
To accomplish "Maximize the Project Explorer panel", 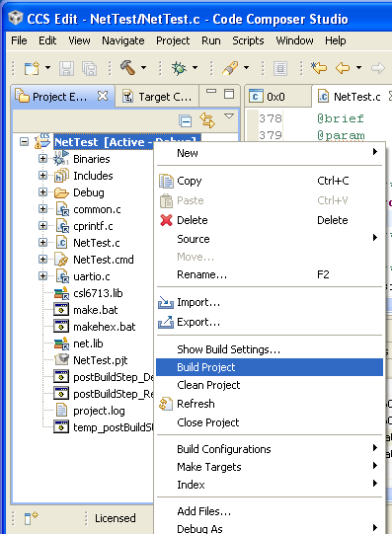I will click(229, 94).
